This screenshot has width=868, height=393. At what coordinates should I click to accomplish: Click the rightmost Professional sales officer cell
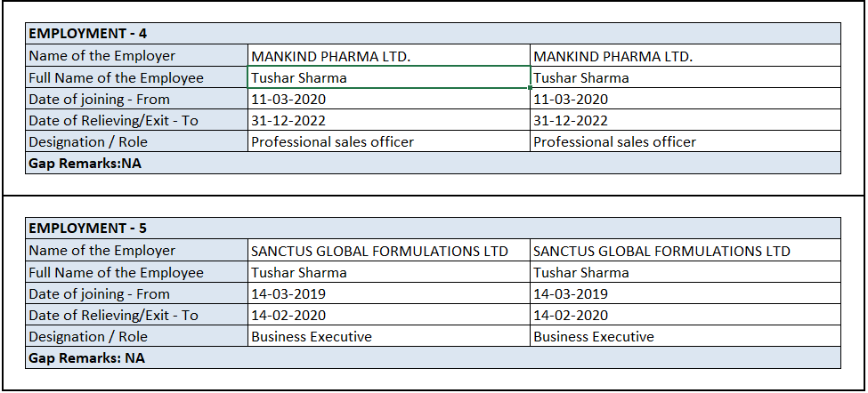(x=685, y=141)
